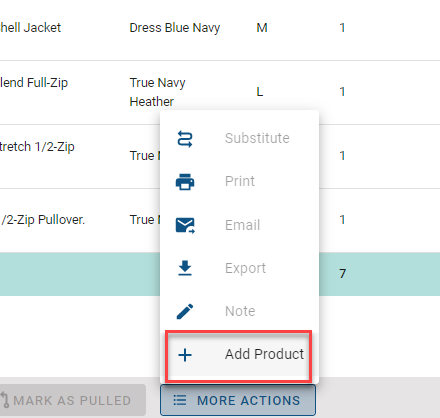440x418 pixels.
Task: Open the MORE ACTIONS dropdown button
Action: [x=238, y=400]
